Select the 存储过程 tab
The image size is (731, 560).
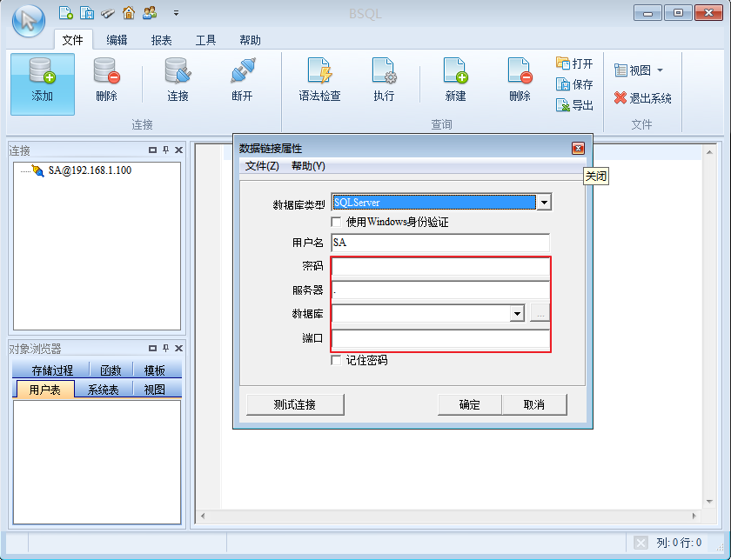tap(51, 370)
